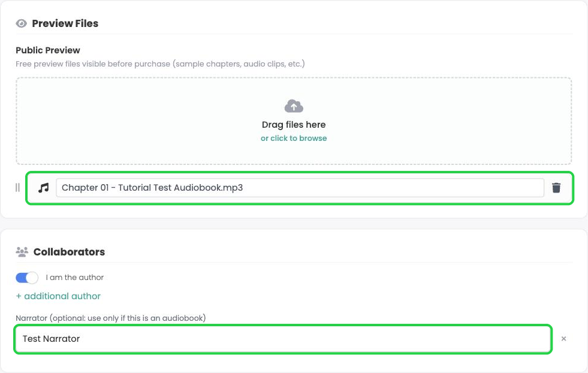Click the 'Public Preview' subheading
This screenshot has width=588, height=373.
pyautogui.click(x=47, y=50)
